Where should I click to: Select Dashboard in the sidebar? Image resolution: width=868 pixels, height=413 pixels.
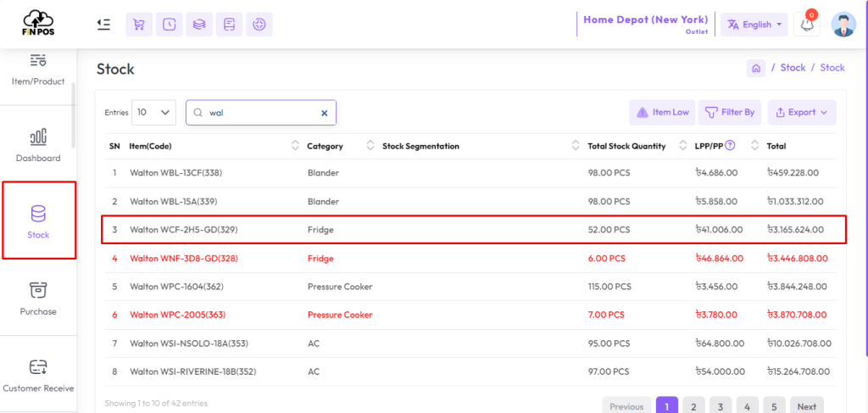pos(38,145)
